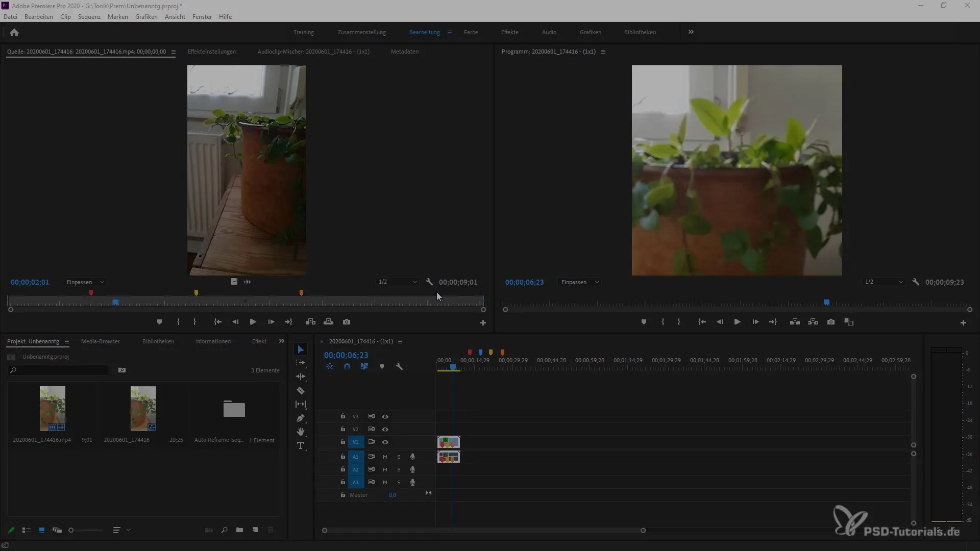Click Overwrite button in source monitor
This screenshot has height=551, width=980.
tap(329, 322)
